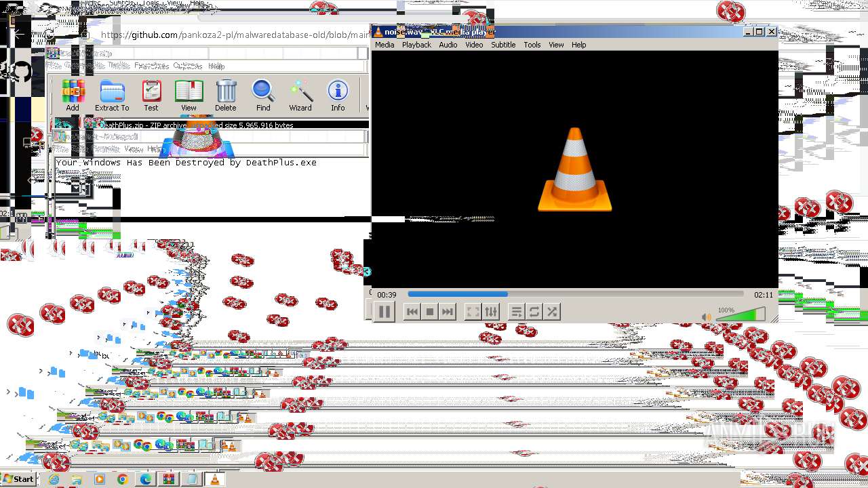Click the VLC playback seek bar

click(575, 294)
